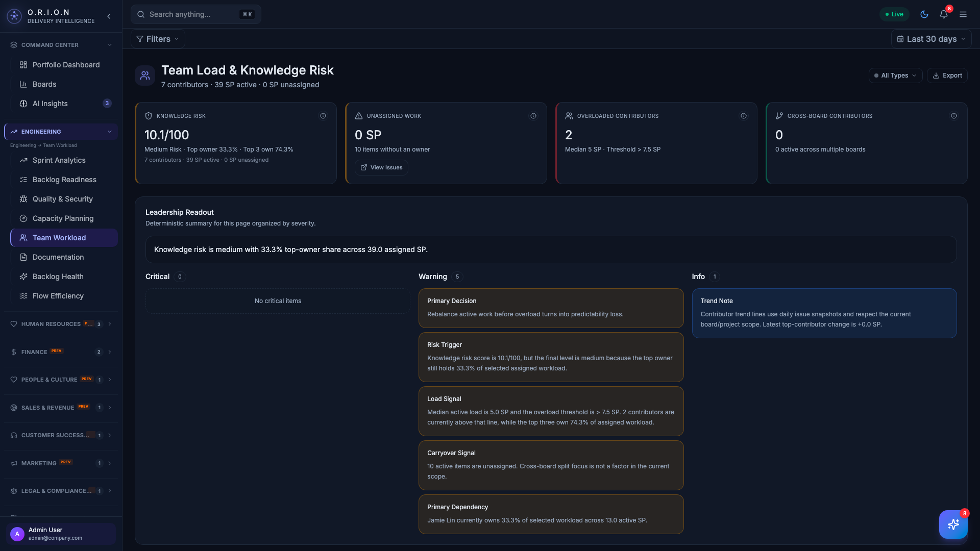Screen dimensions: 980x551
Task: Click the Knowledge Risk shield icon
Action: tap(149, 116)
